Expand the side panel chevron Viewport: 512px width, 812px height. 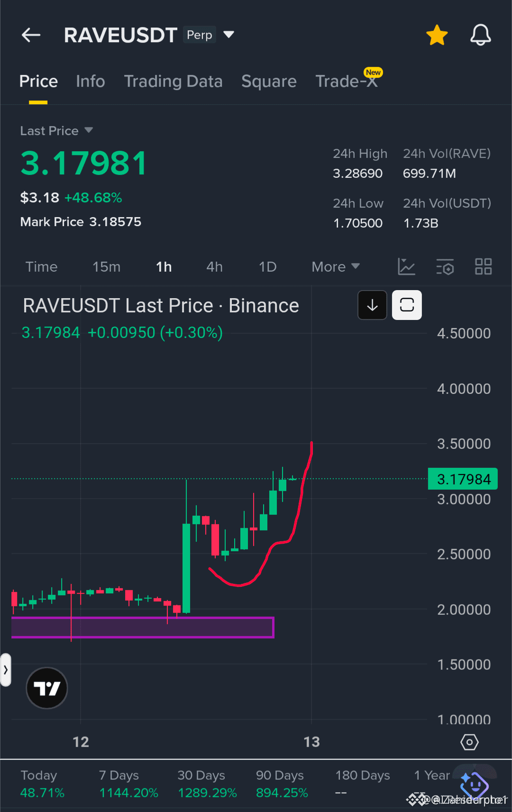pyautogui.click(x=5, y=670)
